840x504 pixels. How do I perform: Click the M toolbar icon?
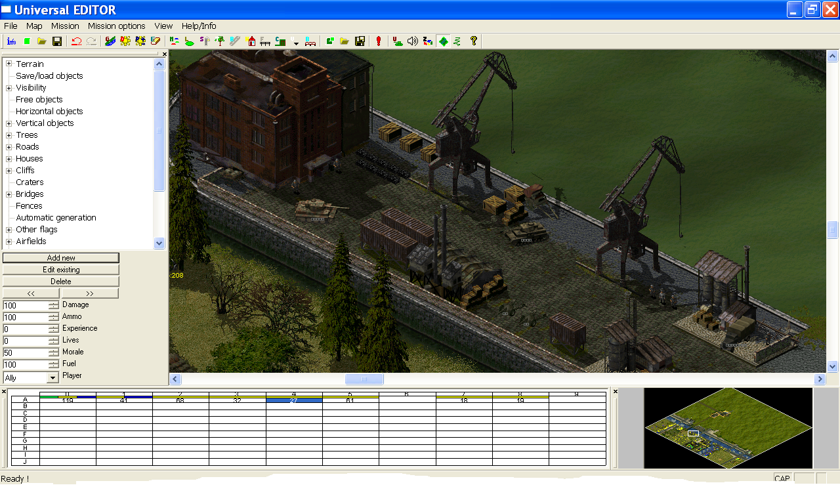tap(175, 41)
